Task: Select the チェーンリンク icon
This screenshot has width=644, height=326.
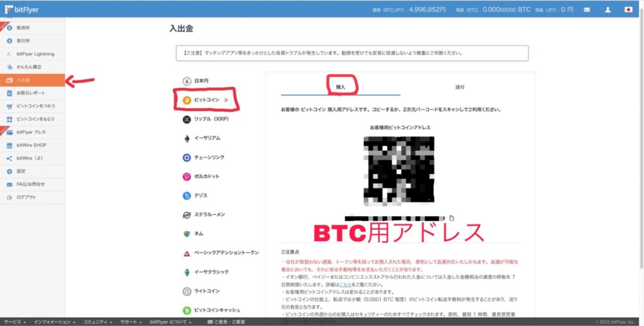Action: (187, 158)
